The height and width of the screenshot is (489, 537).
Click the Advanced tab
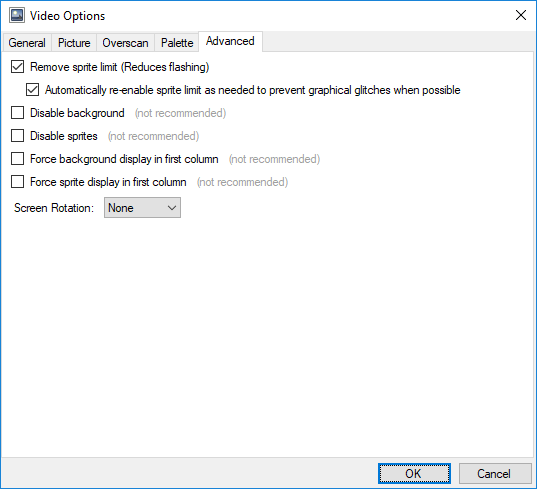point(230,41)
